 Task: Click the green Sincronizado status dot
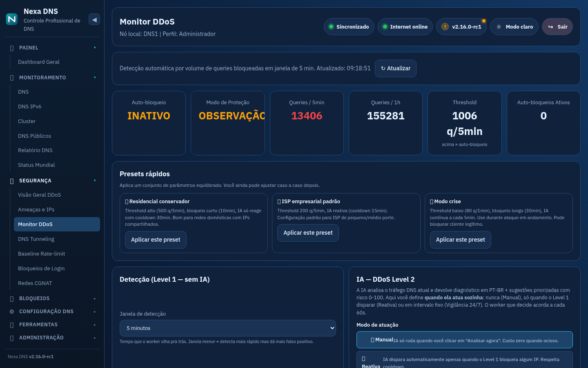pos(332,27)
